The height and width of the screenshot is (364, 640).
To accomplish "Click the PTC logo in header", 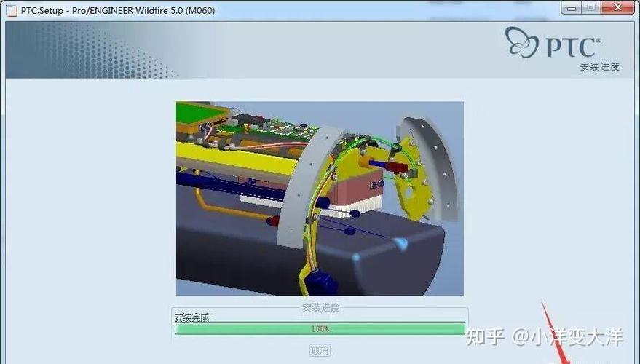I will [553, 43].
